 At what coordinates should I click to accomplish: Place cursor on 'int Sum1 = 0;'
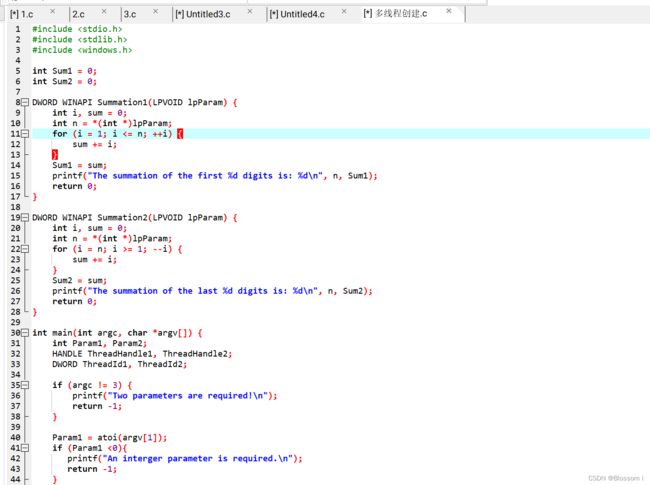point(64,71)
